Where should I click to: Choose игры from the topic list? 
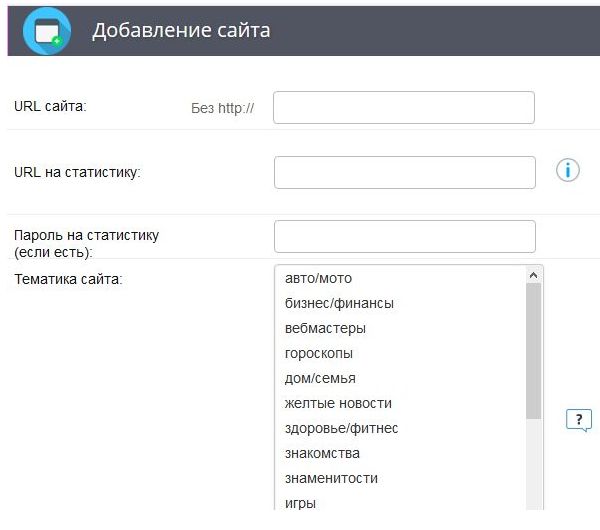[x=300, y=503]
